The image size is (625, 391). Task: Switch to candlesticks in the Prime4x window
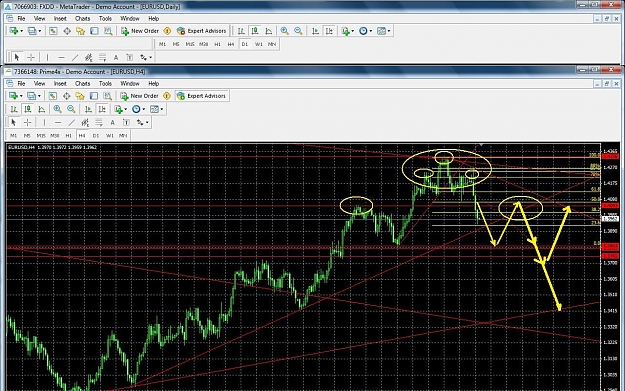tap(28, 109)
